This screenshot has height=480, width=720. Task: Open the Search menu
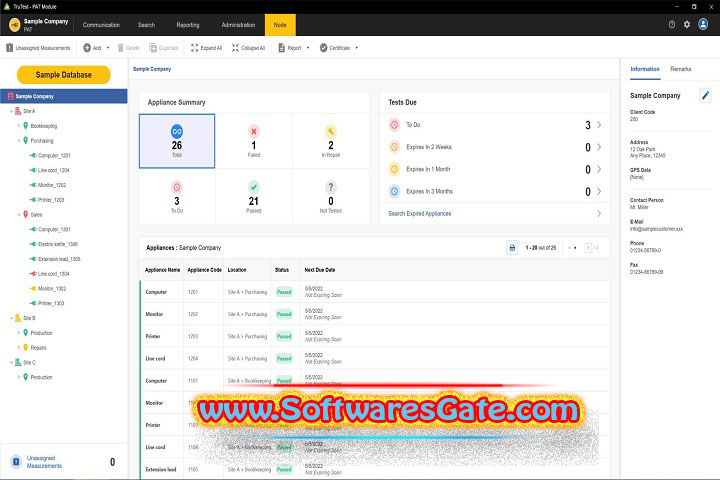(x=146, y=25)
